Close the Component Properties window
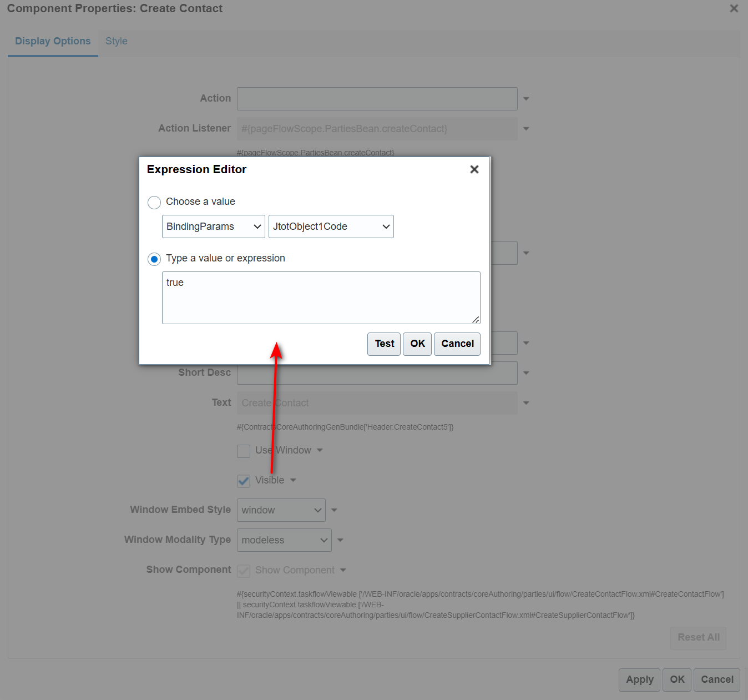The image size is (748, 700). (734, 8)
